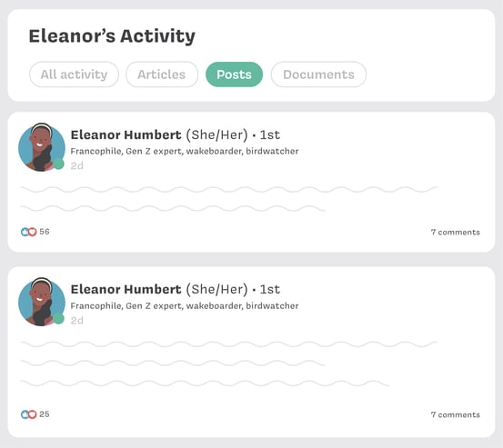
Task: Open 7 comments on the first post
Action: [x=456, y=232]
